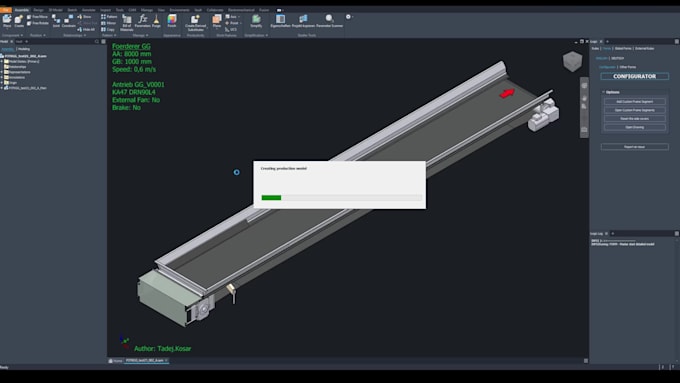Click Add Custom Frame Segment button
The height and width of the screenshot is (383, 680).
click(x=634, y=101)
